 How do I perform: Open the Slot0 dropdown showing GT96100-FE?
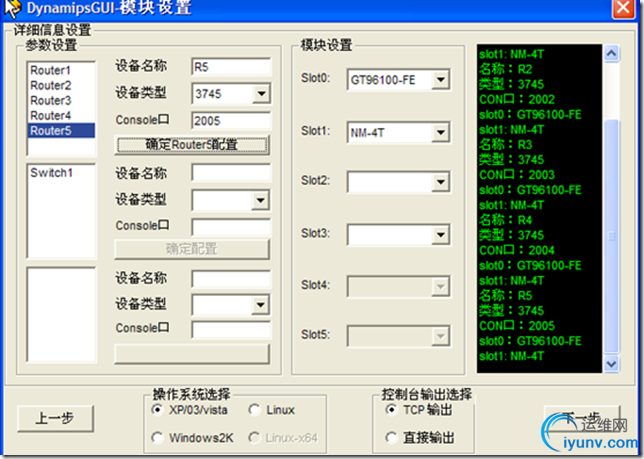[441, 80]
